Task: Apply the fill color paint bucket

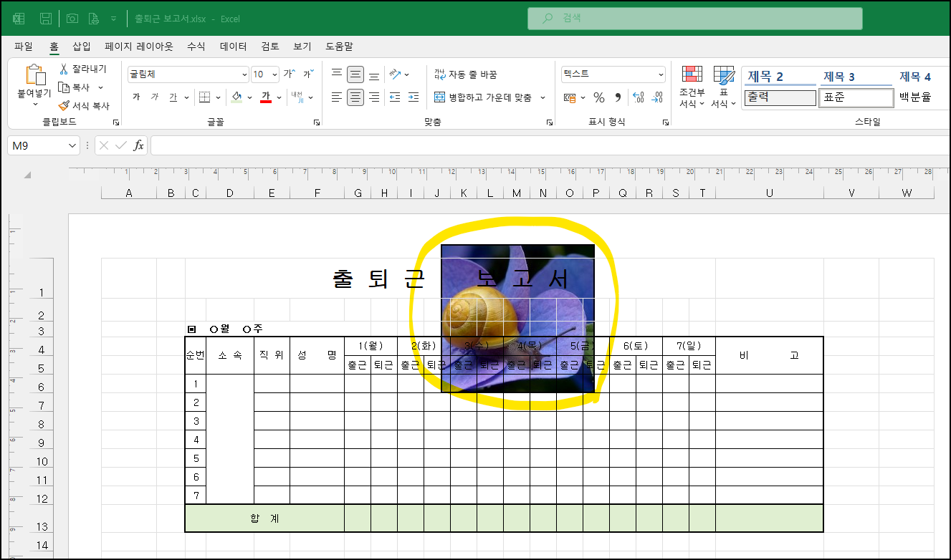Action: [x=236, y=97]
